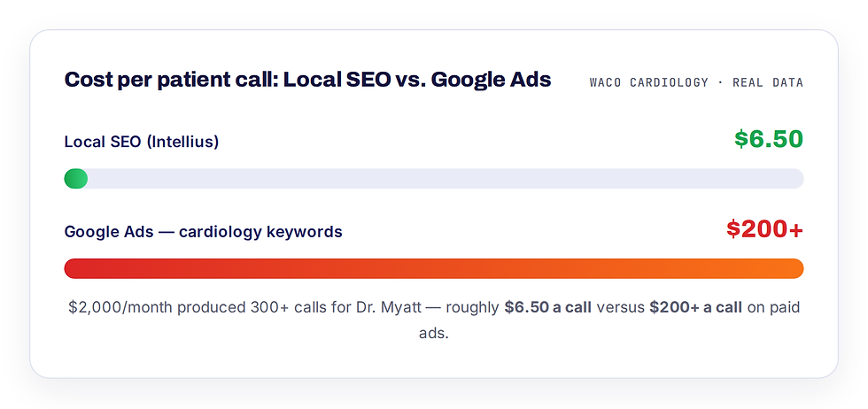Click the red-orange Google Ads bar
The width and height of the screenshot is (868, 409).
point(434,268)
